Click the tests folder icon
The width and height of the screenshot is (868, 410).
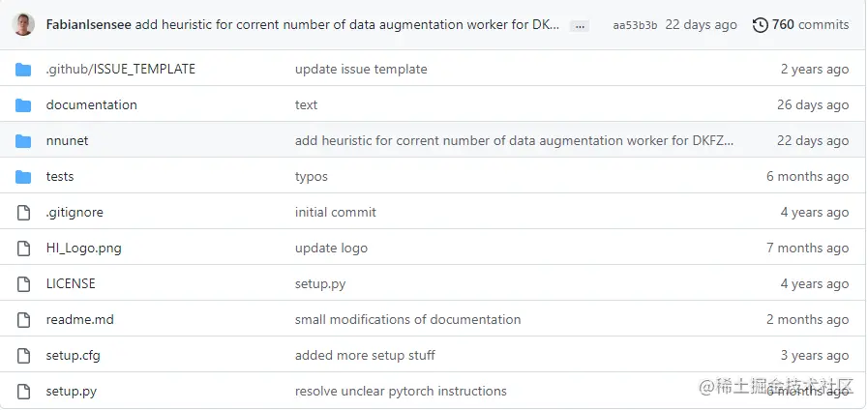click(x=24, y=177)
